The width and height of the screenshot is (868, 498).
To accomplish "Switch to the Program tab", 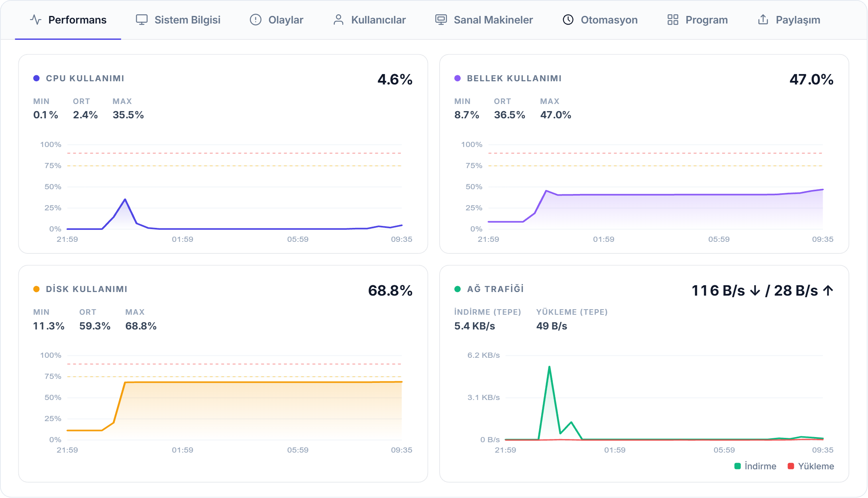I will pos(697,20).
